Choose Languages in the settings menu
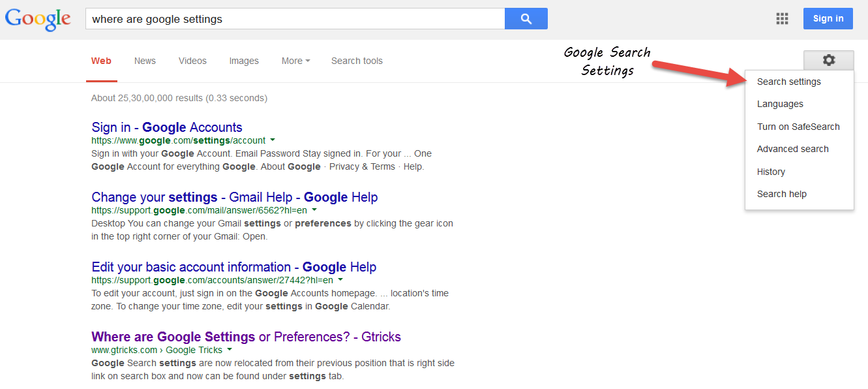The image size is (868, 389). pyautogui.click(x=780, y=104)
